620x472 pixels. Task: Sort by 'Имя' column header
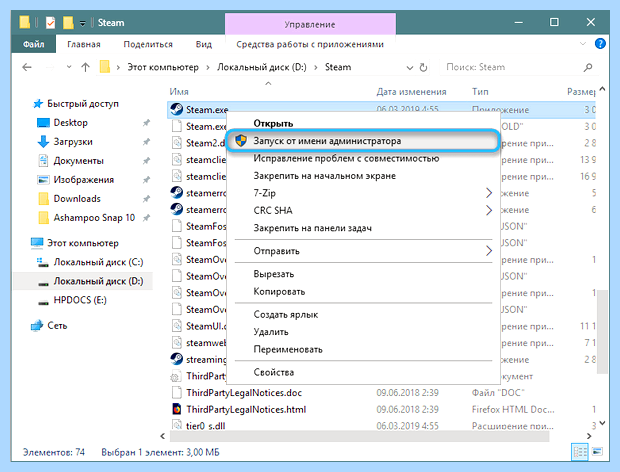pyautogui.click(x=179, y=92)
